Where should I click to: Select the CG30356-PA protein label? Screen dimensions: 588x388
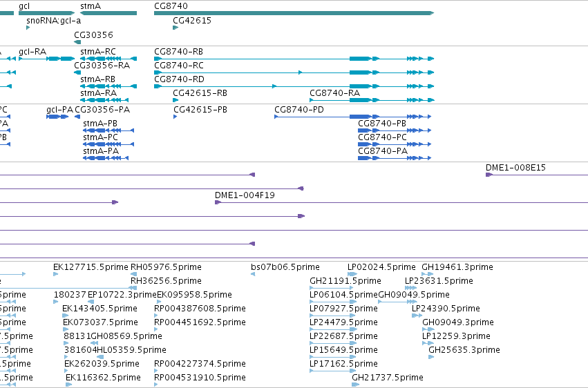point(102,110)
